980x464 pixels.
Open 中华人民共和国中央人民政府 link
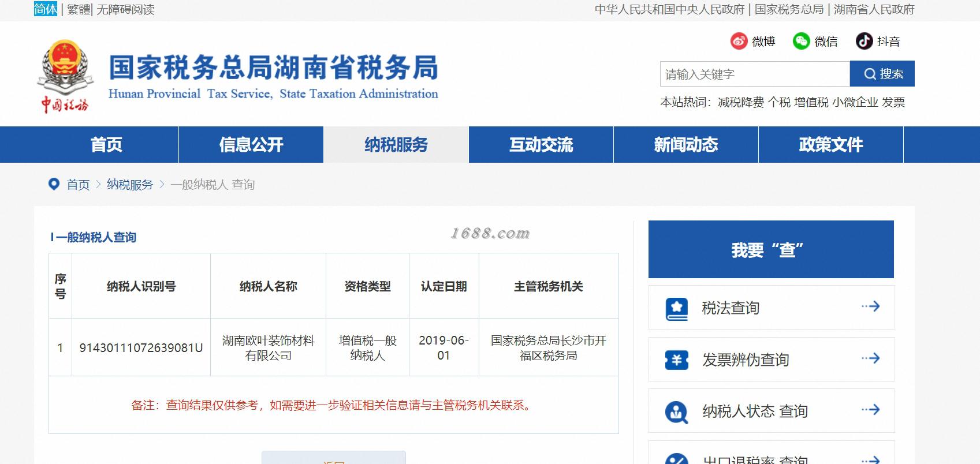(669, 9)
